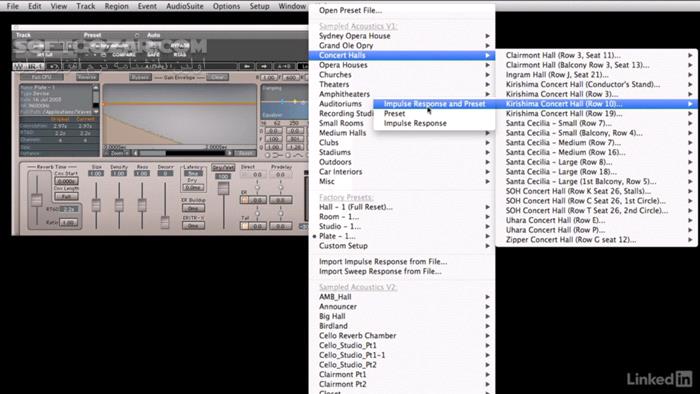Toggle the COMPARE button in the plugin header
The width and height of the screenshot is (700, 394).
coord(124,54)
